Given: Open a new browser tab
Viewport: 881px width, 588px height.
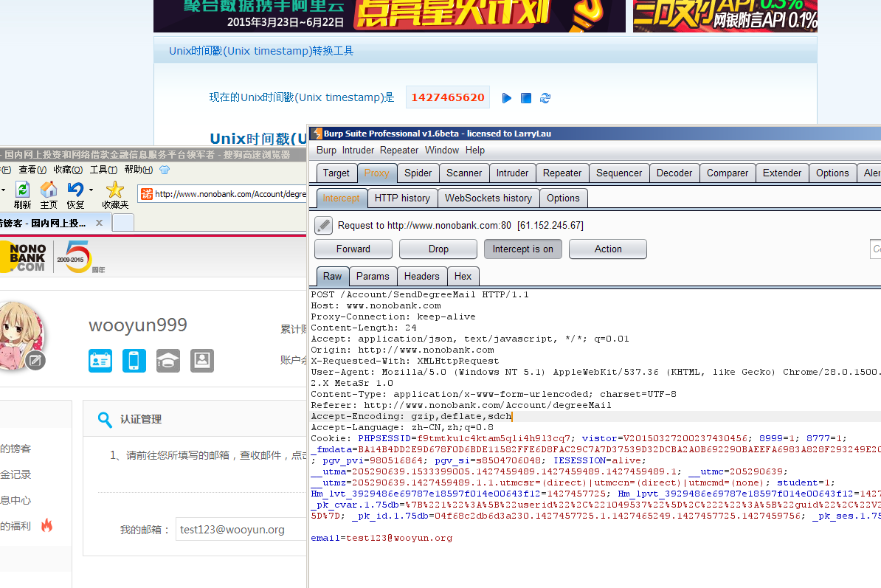Looking at the screenshot, I should (x=124, y=223).
